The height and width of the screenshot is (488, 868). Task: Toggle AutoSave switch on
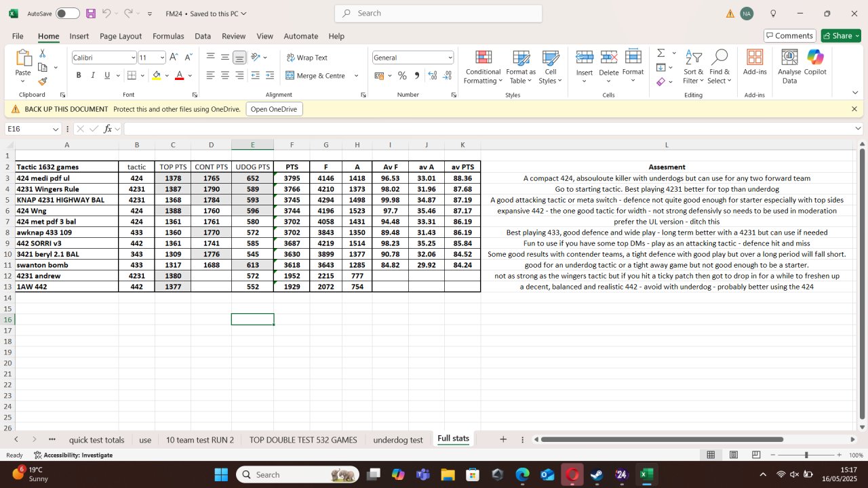[67, 14]
